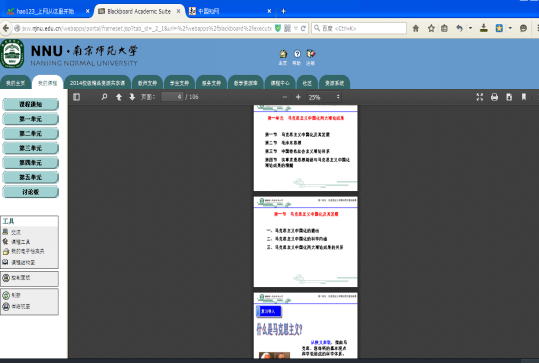Image resolution: width=539 pixels, height=364 pixels.
Task: Zoom out with the minus button
Action: 285,97
